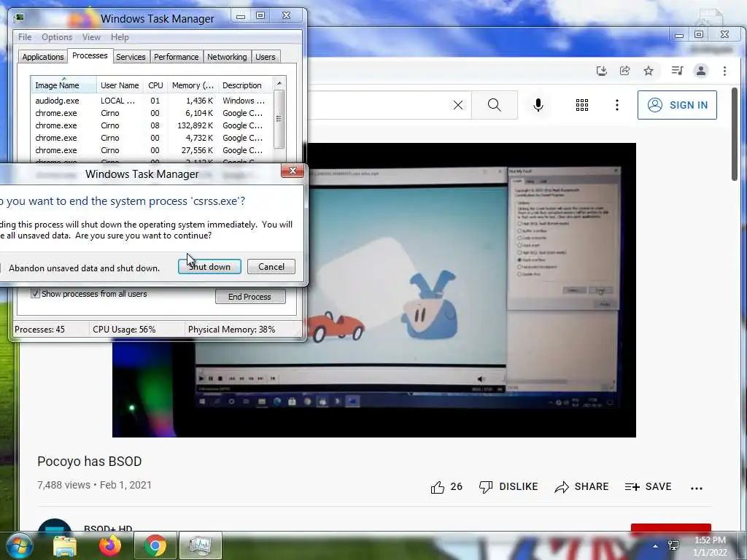Select chrome.exe row using 27,556 K
747x560 pixels.
[x=152, y=150]
